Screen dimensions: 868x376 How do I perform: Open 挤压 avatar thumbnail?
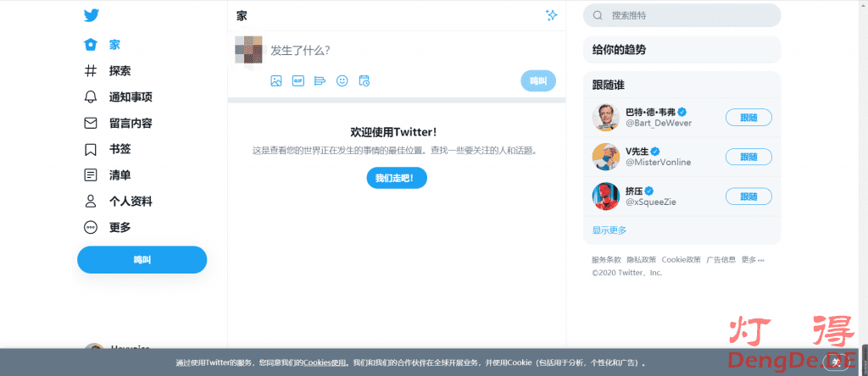coord(605,196)
